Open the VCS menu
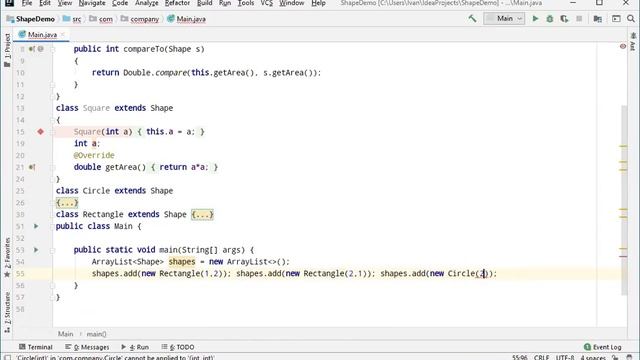The height and width of the screenshot is (360, 640). coord(267,3)
